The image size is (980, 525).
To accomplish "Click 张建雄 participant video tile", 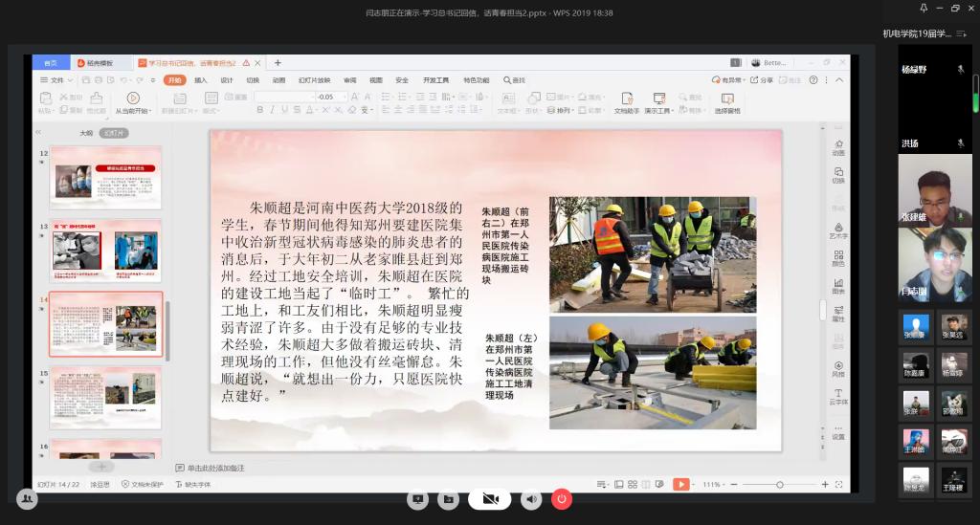I will [935, 189].
